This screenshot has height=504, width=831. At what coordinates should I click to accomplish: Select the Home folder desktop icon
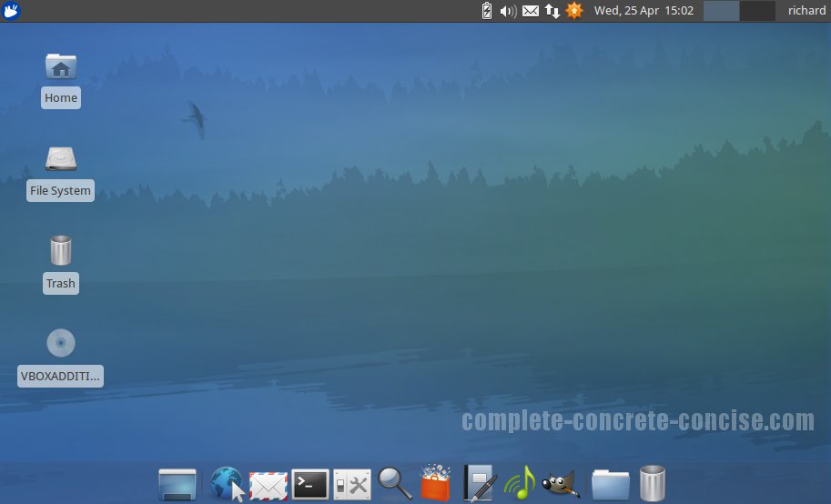pyautogui.click(x=61, y=66)
